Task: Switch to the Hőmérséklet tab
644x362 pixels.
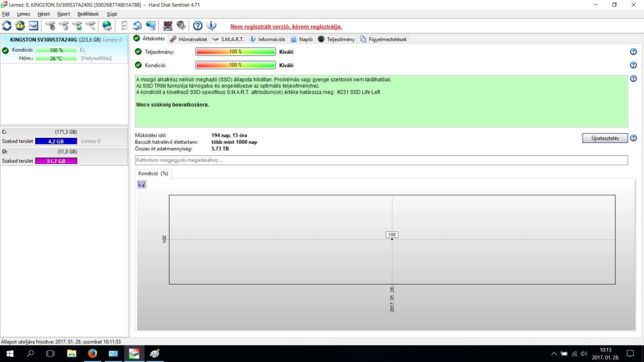Action: tap(188, 39)
